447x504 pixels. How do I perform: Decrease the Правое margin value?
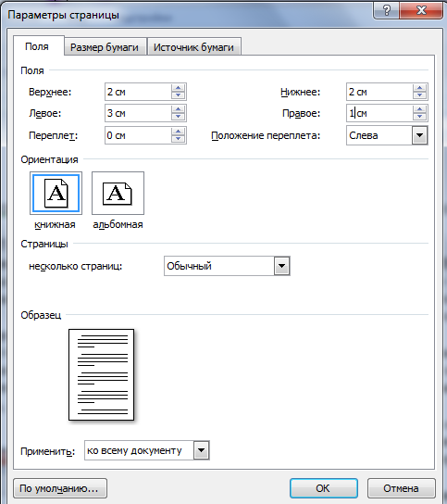[x=419, y=117]
